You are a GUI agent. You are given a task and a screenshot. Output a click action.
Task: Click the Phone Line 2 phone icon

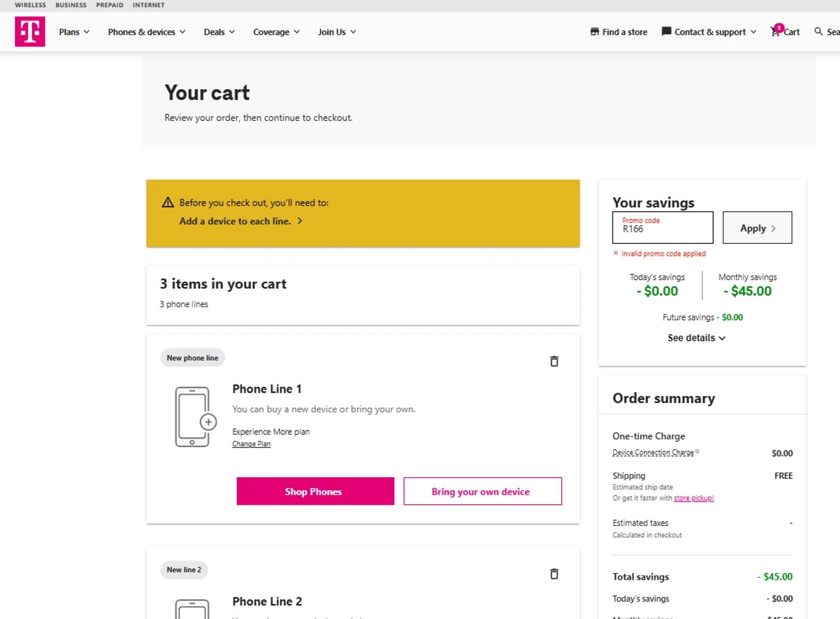pyautogui.click(x=192, y=609)
